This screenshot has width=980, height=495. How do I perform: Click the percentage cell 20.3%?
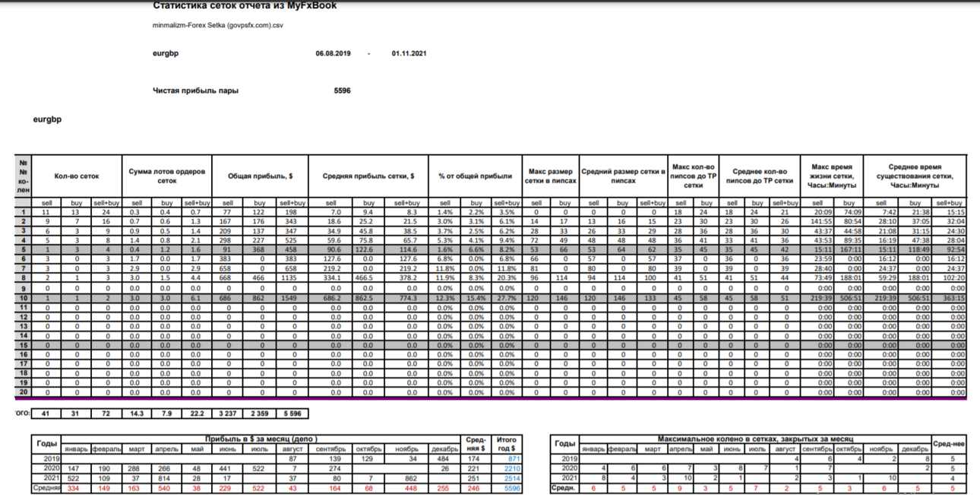[x=507, y=278]
